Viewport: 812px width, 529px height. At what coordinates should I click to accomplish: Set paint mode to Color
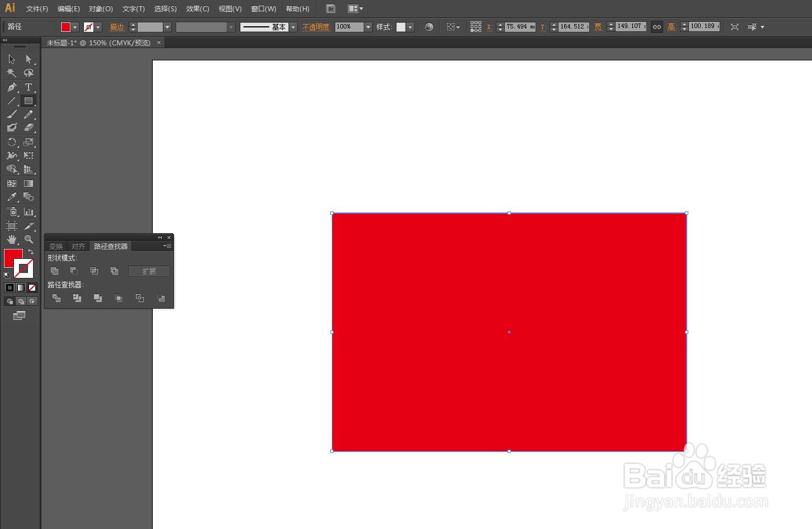(x=10, y=287)
